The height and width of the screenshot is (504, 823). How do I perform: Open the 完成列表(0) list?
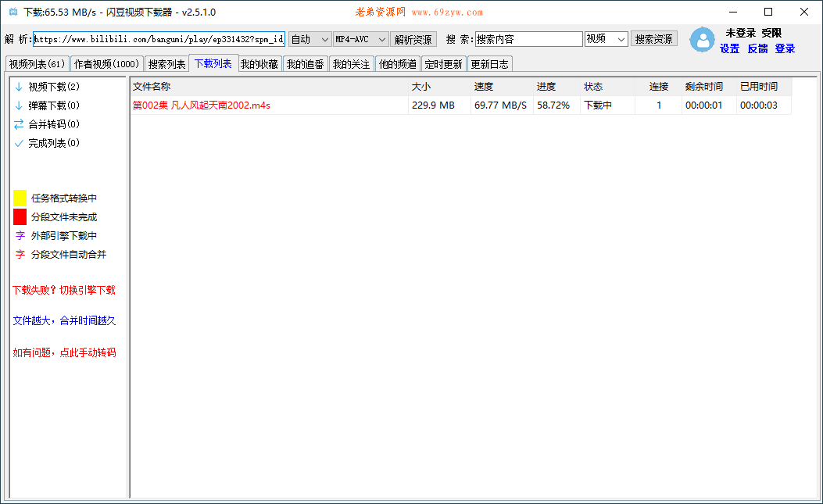point(54,143)
